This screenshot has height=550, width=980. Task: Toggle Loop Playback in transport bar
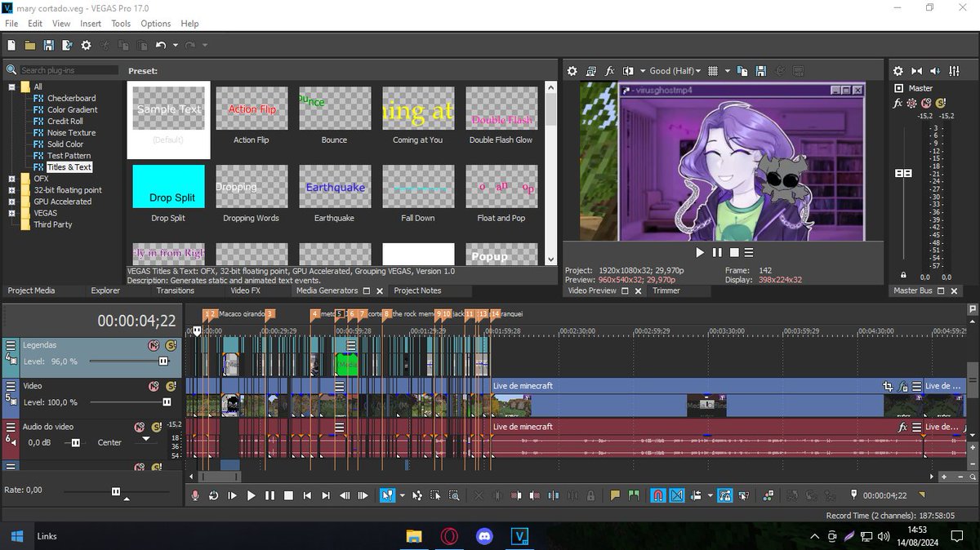pos(214,495)
